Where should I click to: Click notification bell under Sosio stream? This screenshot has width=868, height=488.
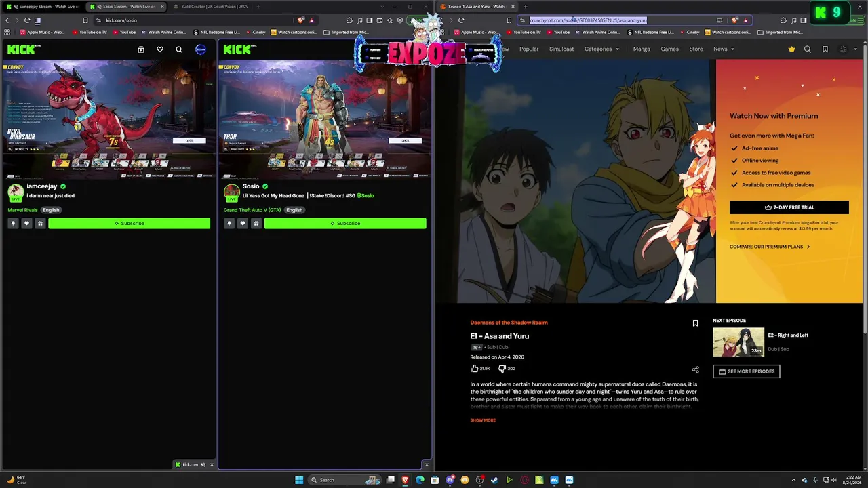coord(229,223)
